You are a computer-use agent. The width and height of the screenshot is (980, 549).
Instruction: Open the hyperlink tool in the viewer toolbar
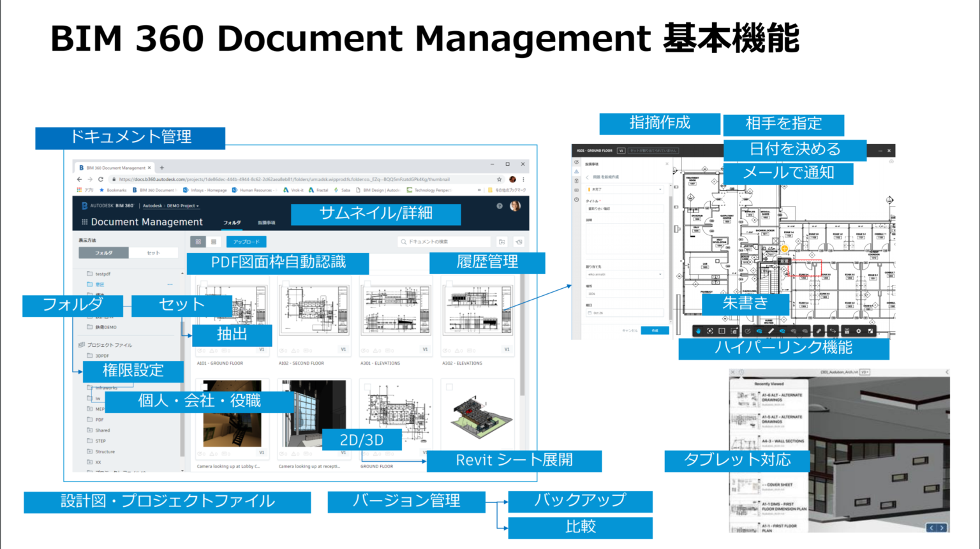[819, 331]
